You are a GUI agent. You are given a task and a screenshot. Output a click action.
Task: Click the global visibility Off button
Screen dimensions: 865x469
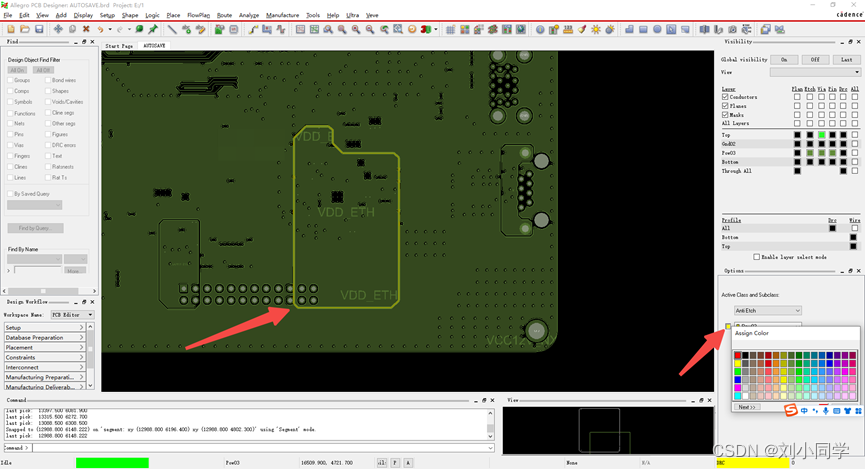[815, 60]
